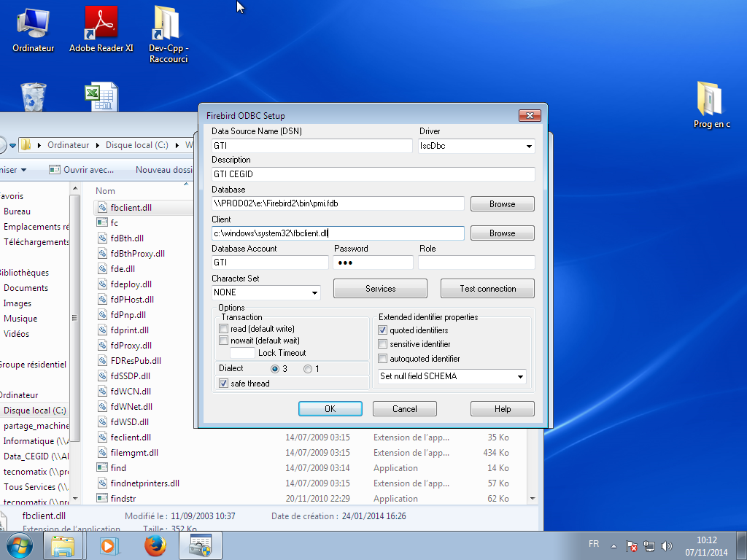Select Disque local (C:) in navigation pane

click(x=34, y=411)
